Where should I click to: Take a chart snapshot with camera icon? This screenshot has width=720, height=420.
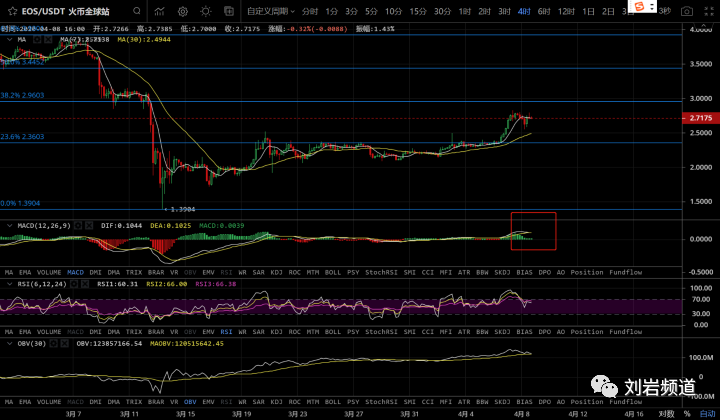coord(687,11)
